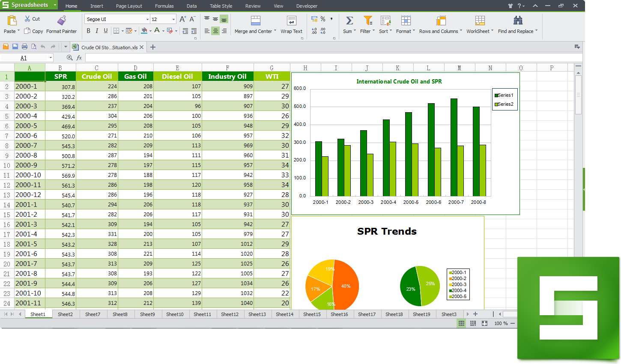Open the Spreadsheets application menu
Viewport: 621px width, 364px height.
(x=30, y=5)
